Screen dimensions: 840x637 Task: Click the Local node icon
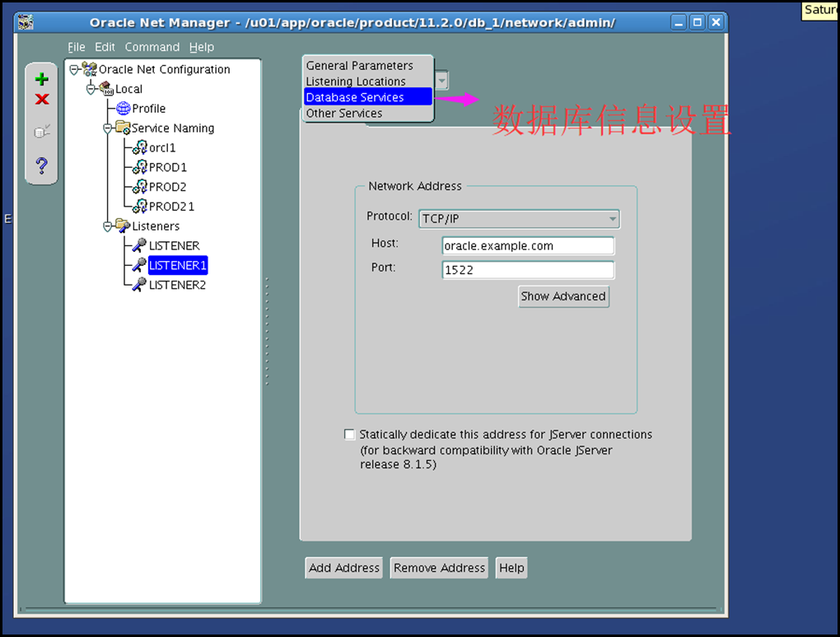[x=106, y=88]
